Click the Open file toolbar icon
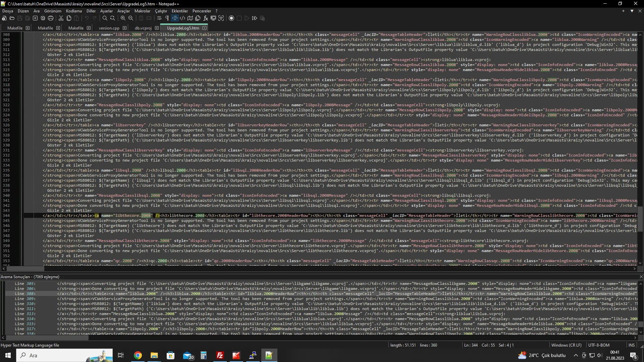The image size is (644, 362). pos(12,18)
